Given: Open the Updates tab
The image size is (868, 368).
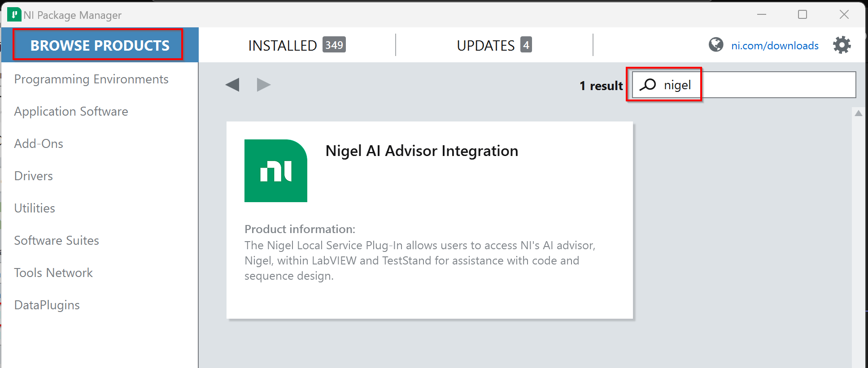Looking at the screenshot, I should pyautogui.click(x=494, y=45).
